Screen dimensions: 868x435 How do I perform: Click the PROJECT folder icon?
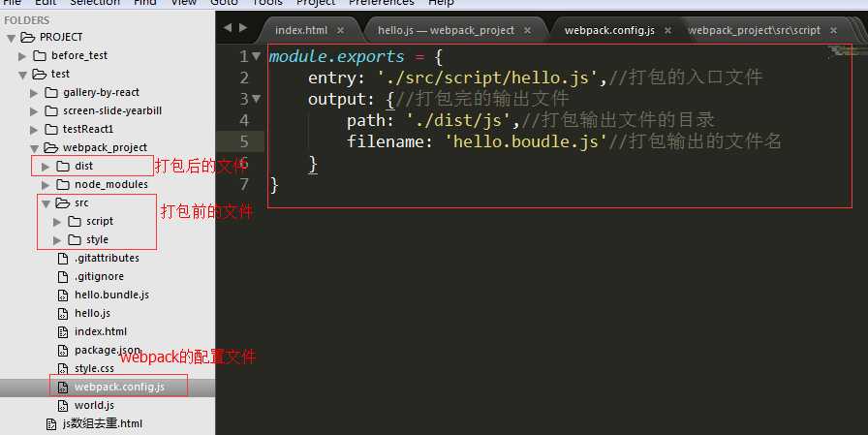(x=28, y=37)
